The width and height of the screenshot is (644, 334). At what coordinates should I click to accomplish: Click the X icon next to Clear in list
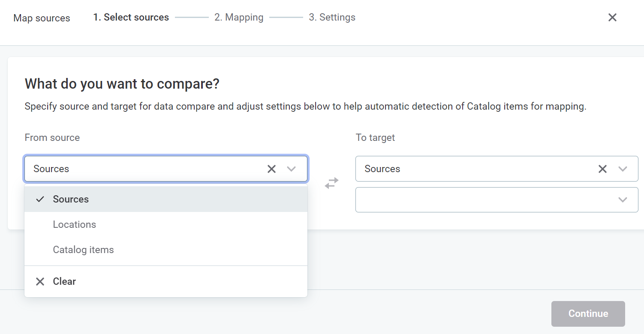40,281
